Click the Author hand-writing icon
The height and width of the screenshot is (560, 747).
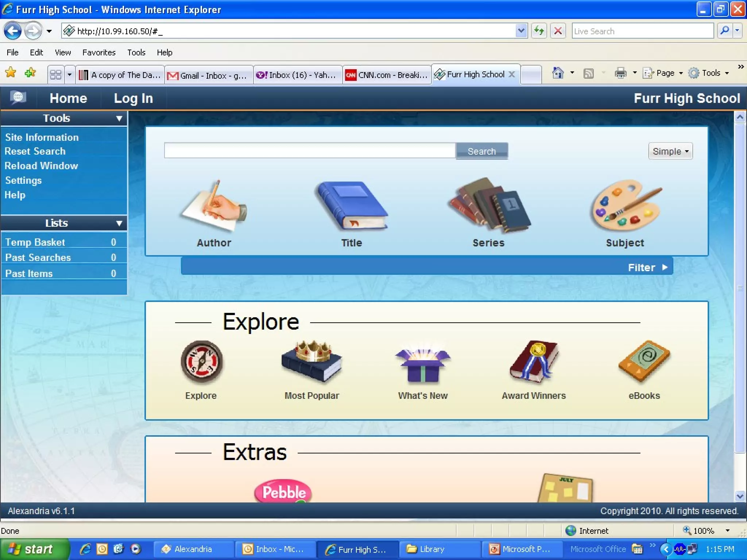[x=214, y=207]
